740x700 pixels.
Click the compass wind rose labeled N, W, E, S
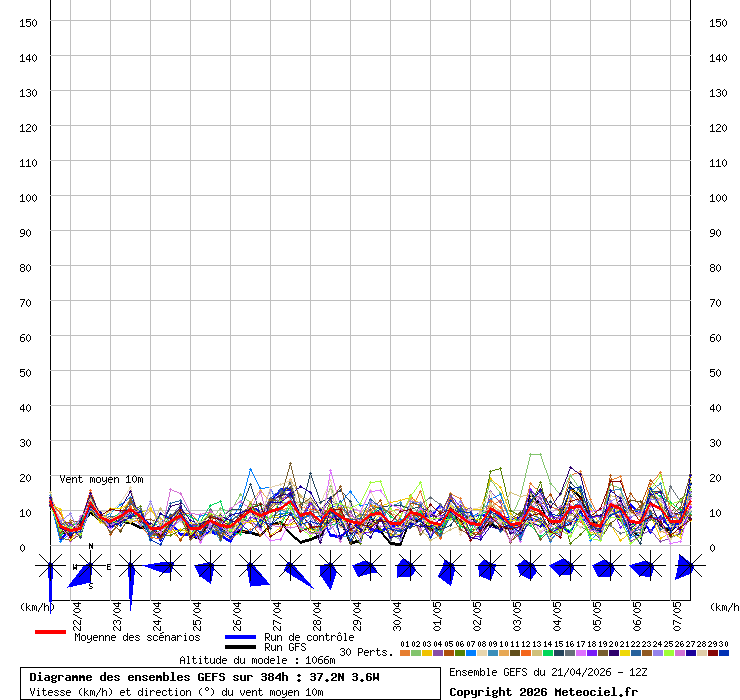coord(90,567)
